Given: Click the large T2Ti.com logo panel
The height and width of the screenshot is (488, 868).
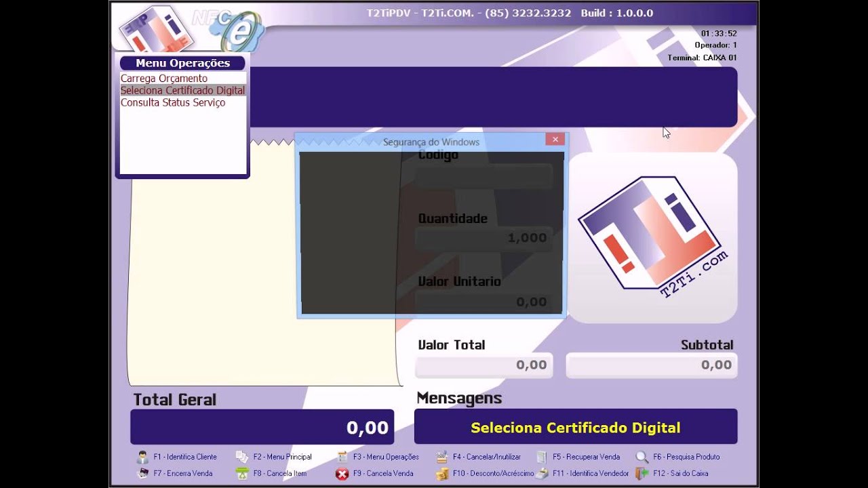Looking at the screenshot, I should click(652, 238).
